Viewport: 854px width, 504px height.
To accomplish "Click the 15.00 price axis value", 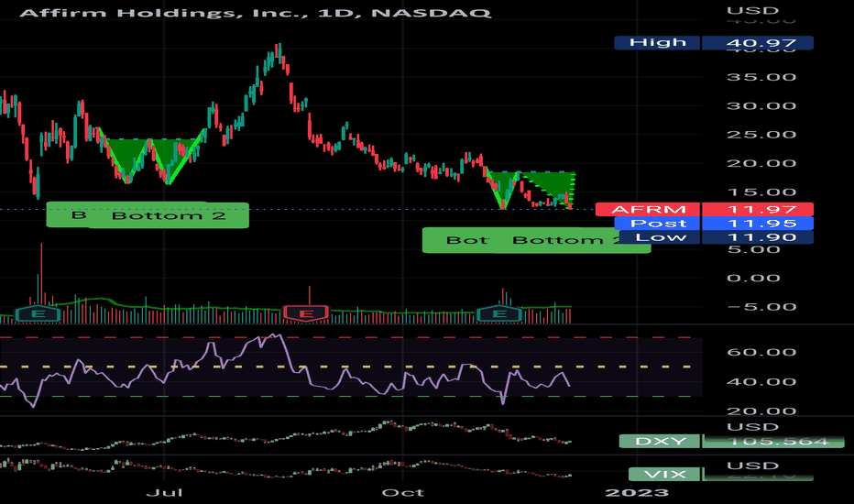I will pos(761,192).
